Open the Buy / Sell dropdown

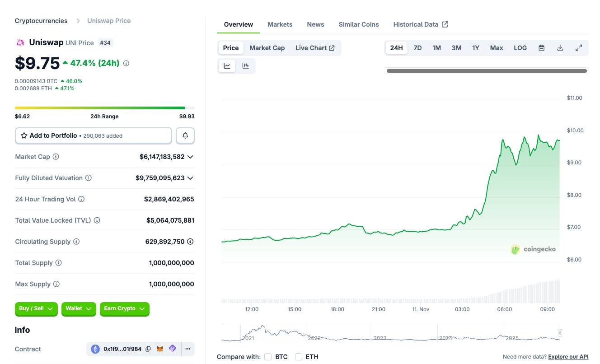(36, 309)
